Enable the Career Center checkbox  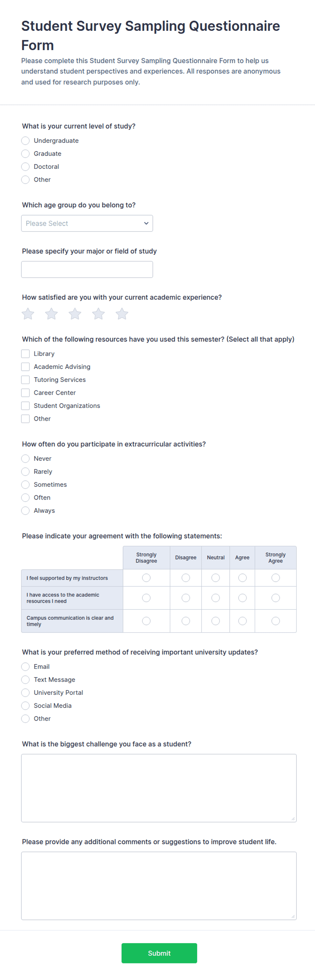[x=25, y=393]
